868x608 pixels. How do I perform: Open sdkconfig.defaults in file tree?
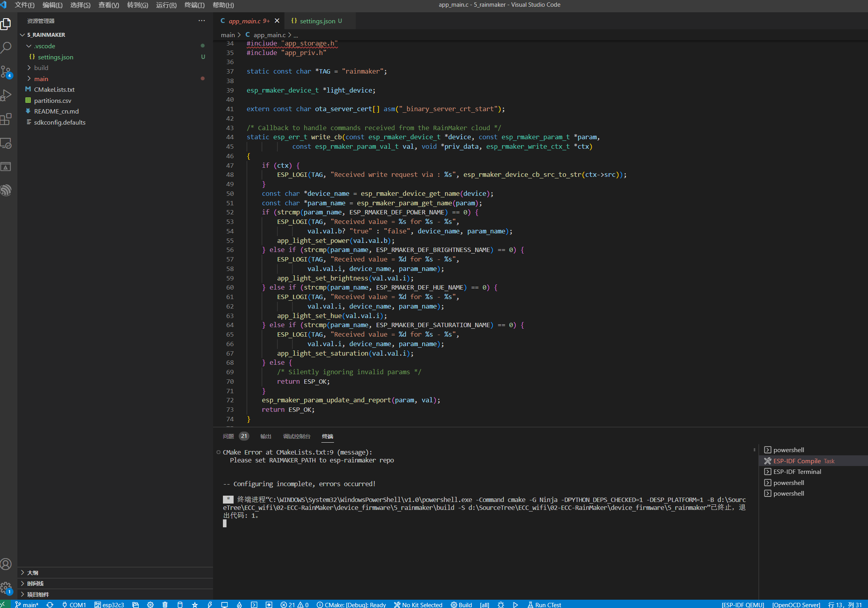115,122
